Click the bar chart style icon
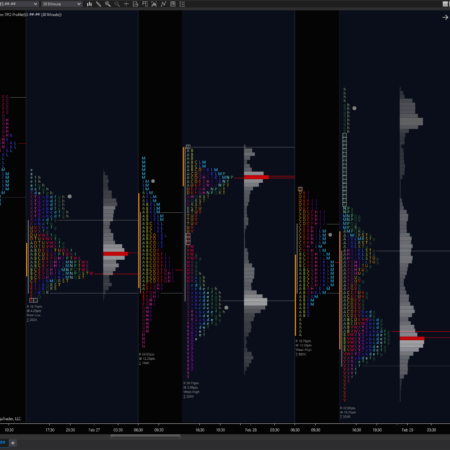 point(89,4)
